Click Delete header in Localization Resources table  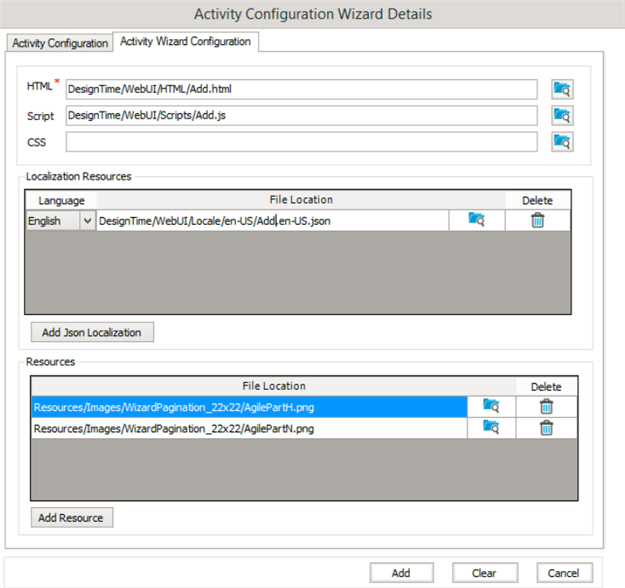point(537,200)
